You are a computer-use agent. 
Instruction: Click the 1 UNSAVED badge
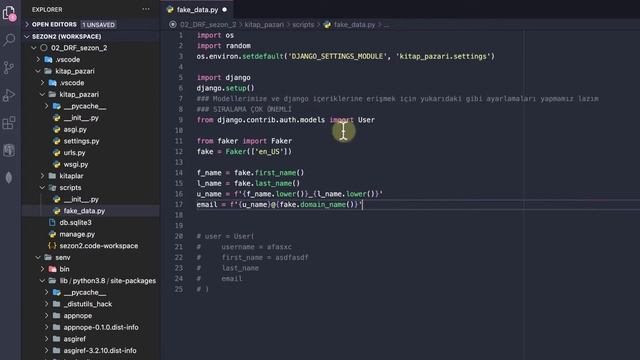(x=98, y=25)
